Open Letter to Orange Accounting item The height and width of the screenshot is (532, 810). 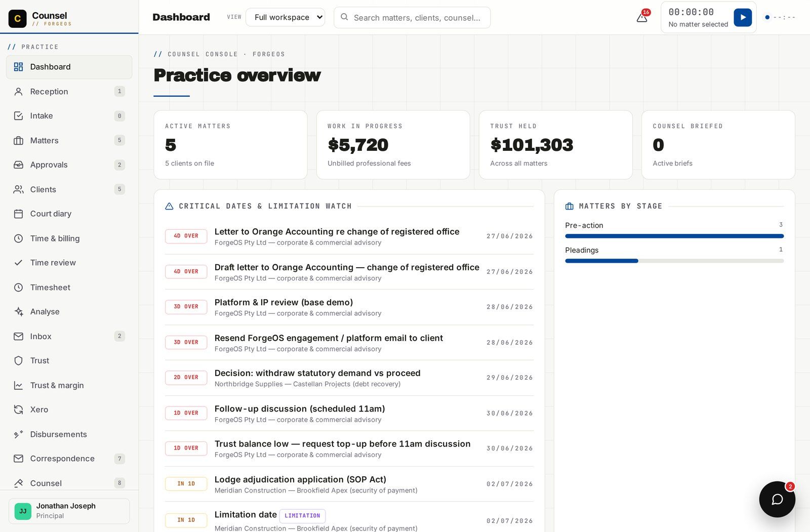tap(349, 236)
